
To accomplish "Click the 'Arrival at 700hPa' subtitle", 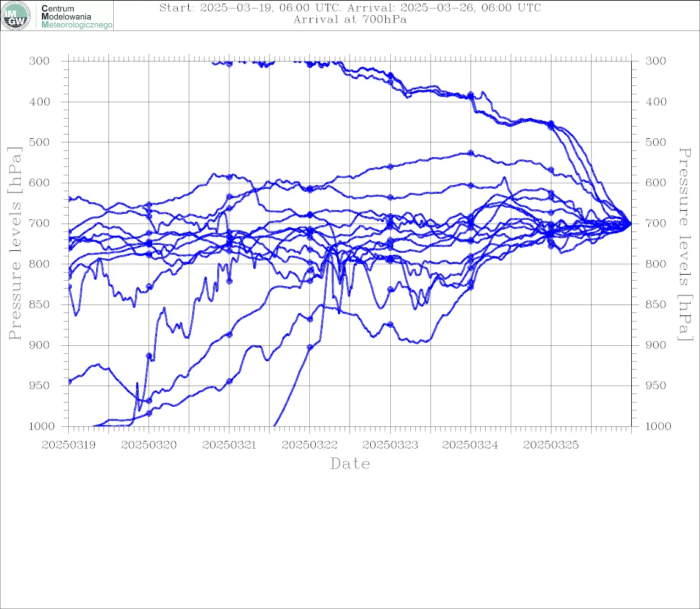I will (x=350, y=19).
